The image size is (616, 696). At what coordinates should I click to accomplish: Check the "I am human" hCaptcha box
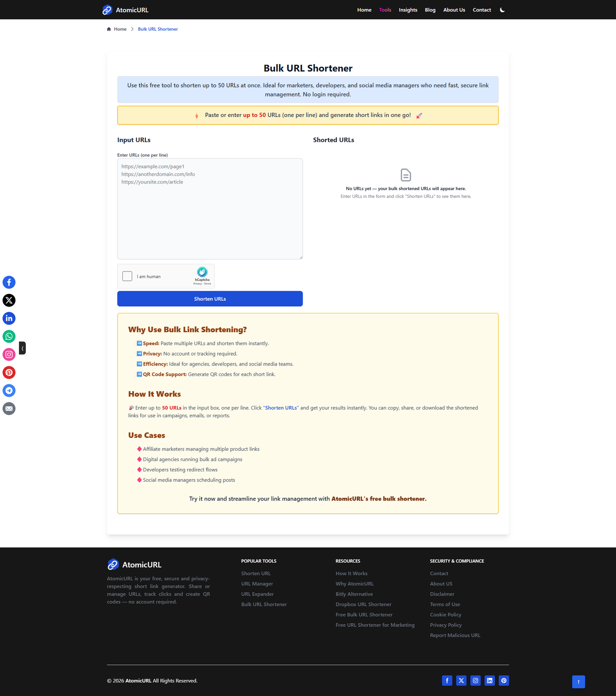click(x=127, y=276)
